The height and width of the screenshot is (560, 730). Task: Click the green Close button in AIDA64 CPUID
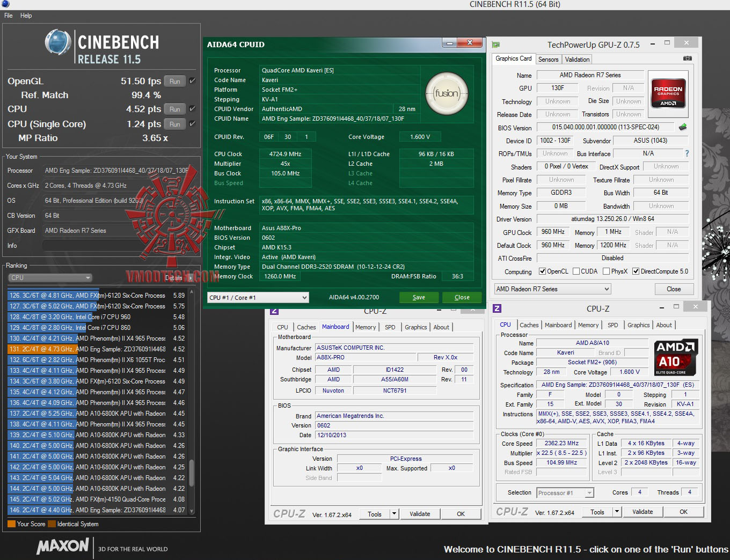(462, 297)
